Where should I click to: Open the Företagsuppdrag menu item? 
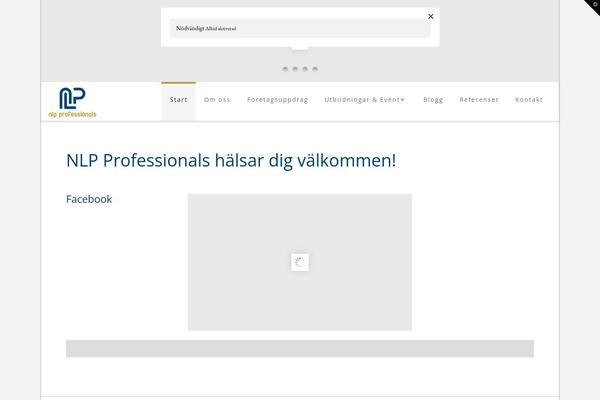coord(277,100)
